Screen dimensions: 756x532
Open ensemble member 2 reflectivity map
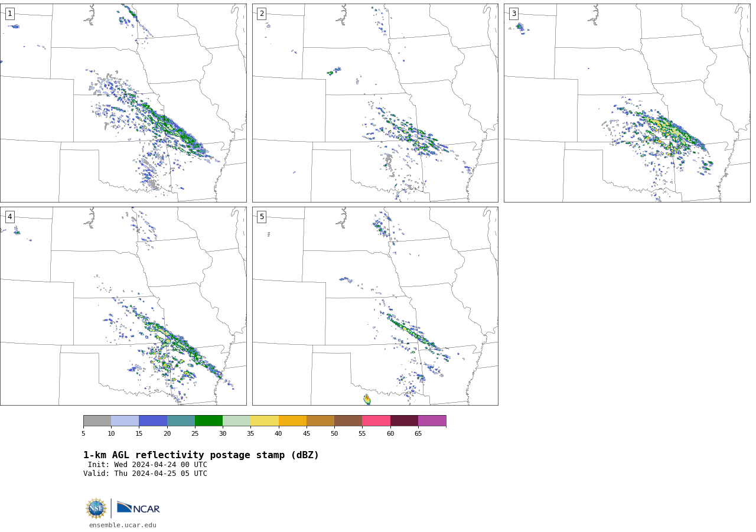(x=375, y=103)
